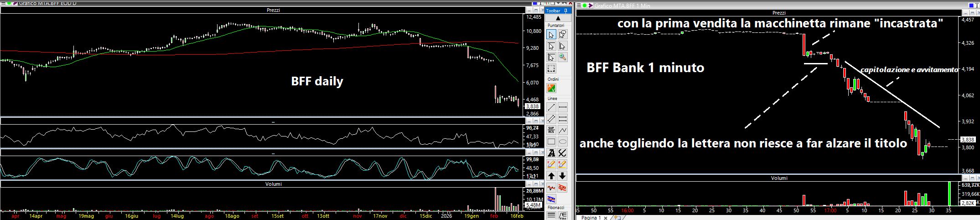
Task: Select the horizontal line tool
Action: (x=563, y=107)
